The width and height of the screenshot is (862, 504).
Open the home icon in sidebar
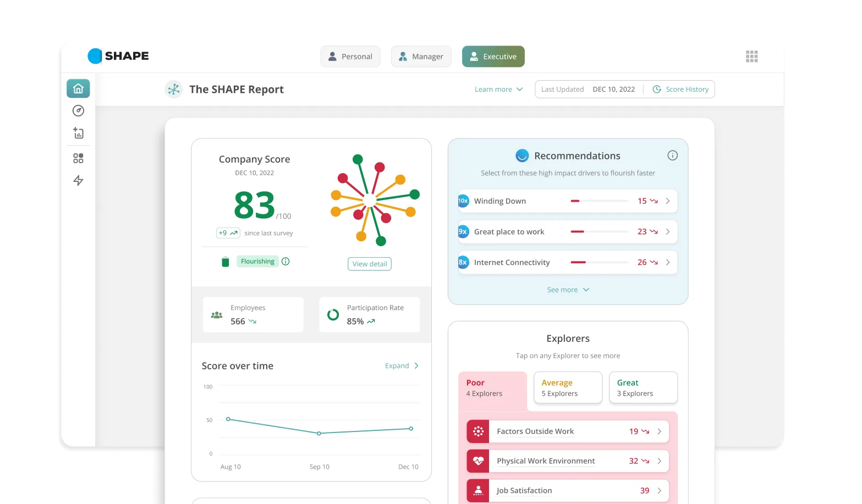click(78, 88)
